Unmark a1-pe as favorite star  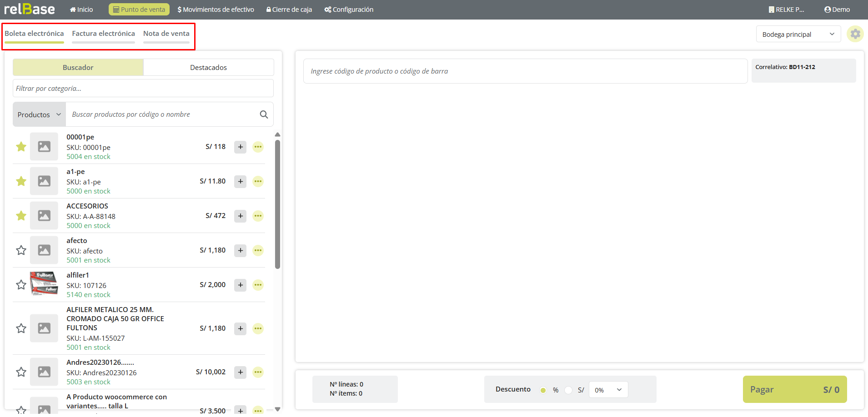point(21,181)
